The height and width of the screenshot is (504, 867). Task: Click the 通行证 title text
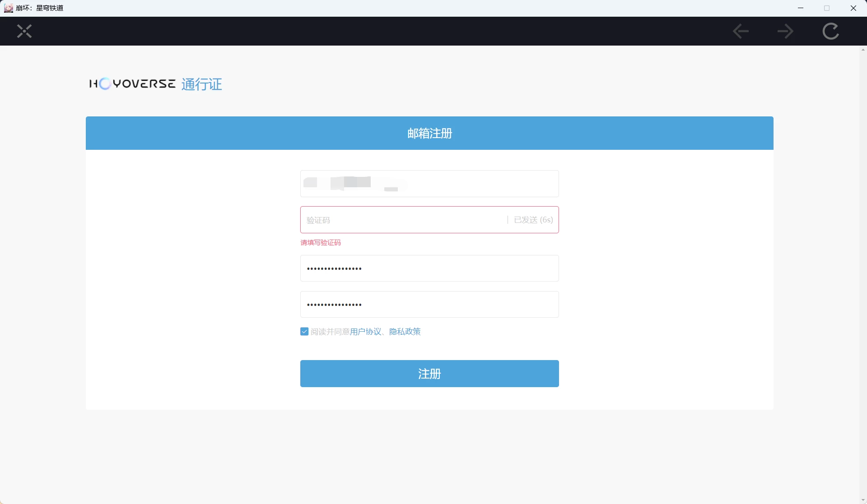click(x=202, y=84)
